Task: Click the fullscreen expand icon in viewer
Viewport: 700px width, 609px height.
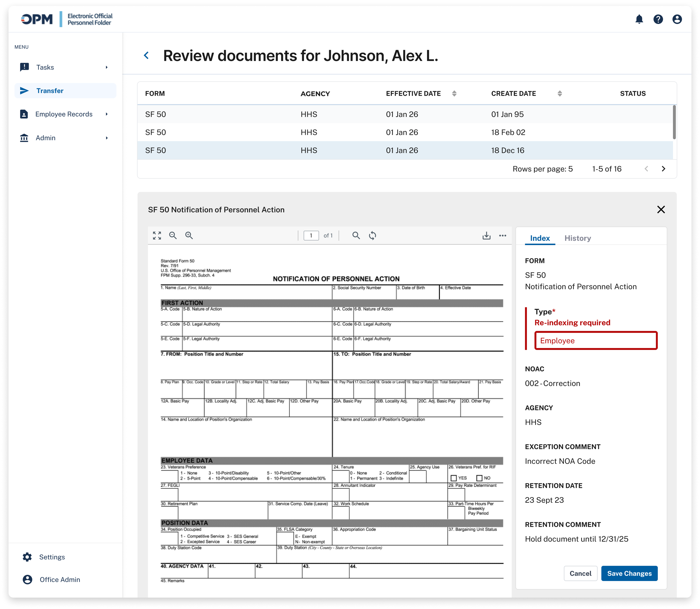Action: 157,236
